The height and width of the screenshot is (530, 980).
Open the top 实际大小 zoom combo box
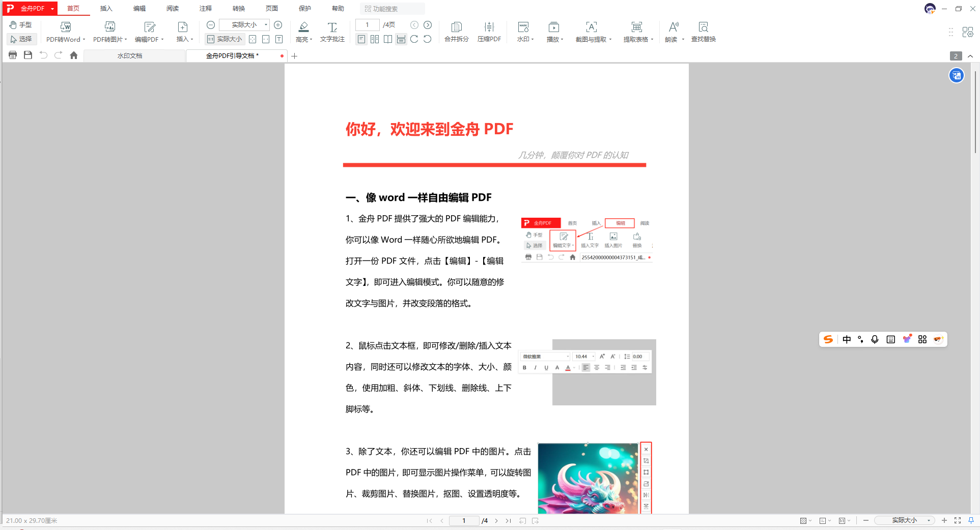[x=245, y=25]
